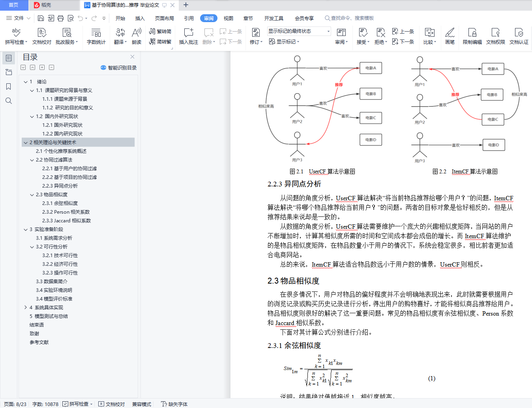The width and height of the screenshot is (532, 408).
Task: Go to the 首页 tab
Action: [14, 5]
